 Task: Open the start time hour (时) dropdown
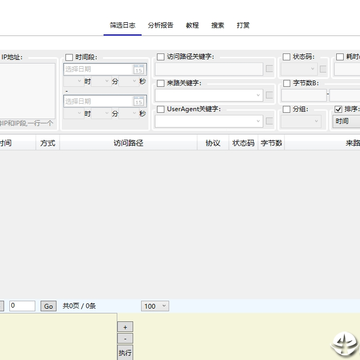click(x=73, y=81)
